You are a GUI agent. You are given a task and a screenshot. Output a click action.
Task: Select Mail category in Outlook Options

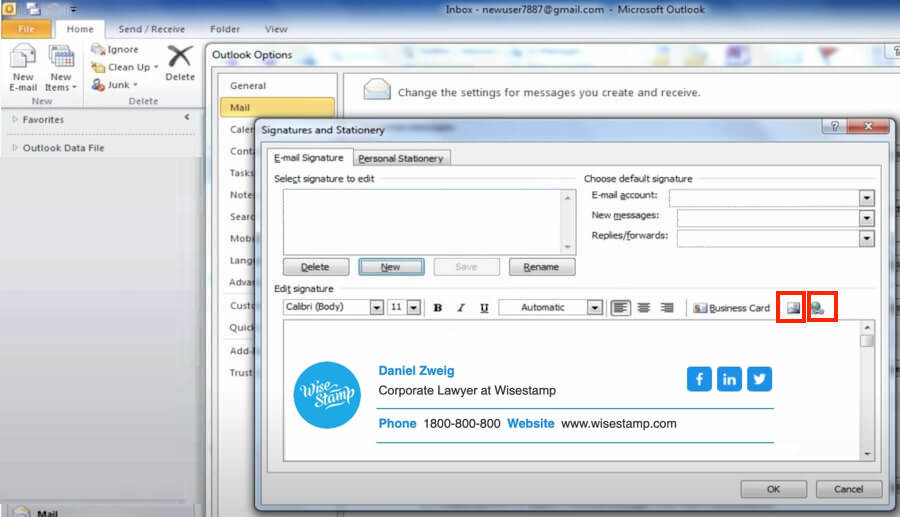point(277,107)
